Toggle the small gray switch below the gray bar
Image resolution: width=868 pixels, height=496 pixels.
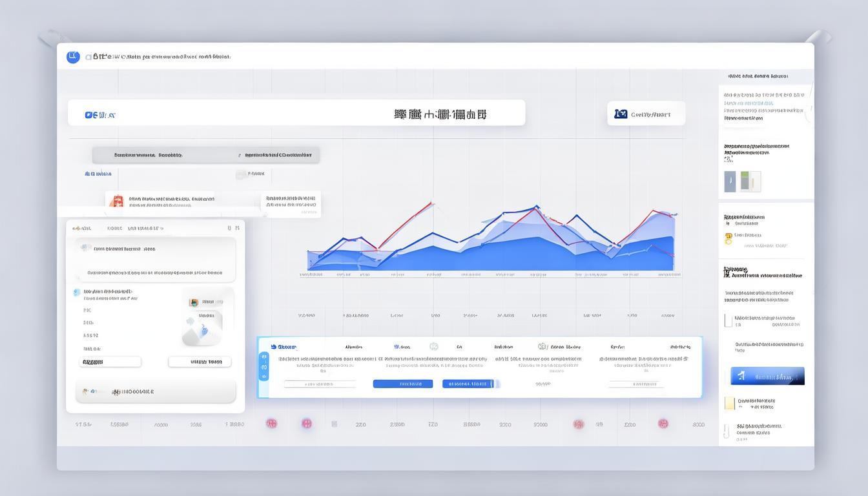coord(240,174)
